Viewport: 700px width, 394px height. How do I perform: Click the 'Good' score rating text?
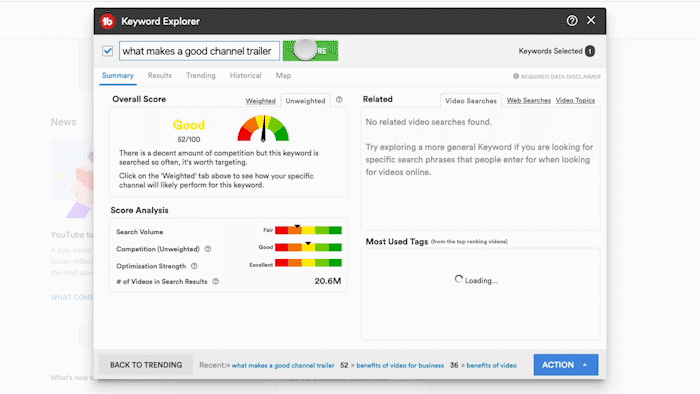189,125
